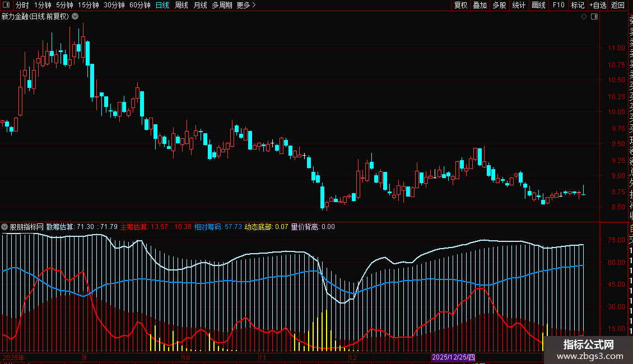Toggle the right side panel icon

(x=594, y=17)
